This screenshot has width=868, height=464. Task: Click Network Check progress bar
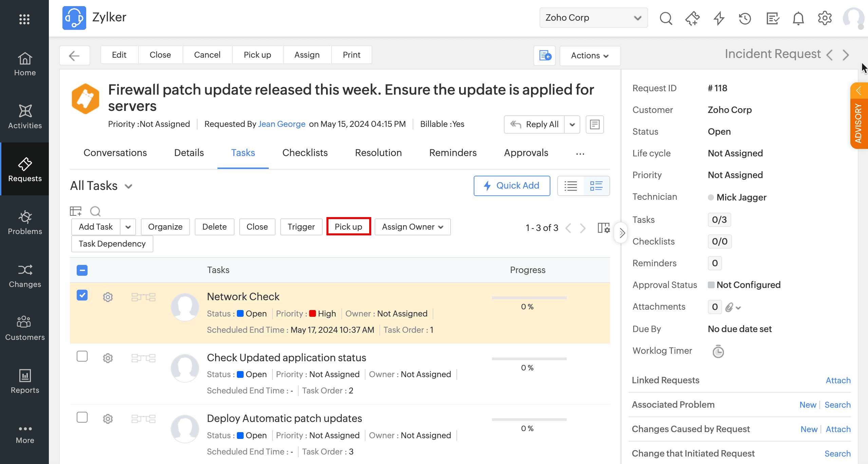[529, 298]
